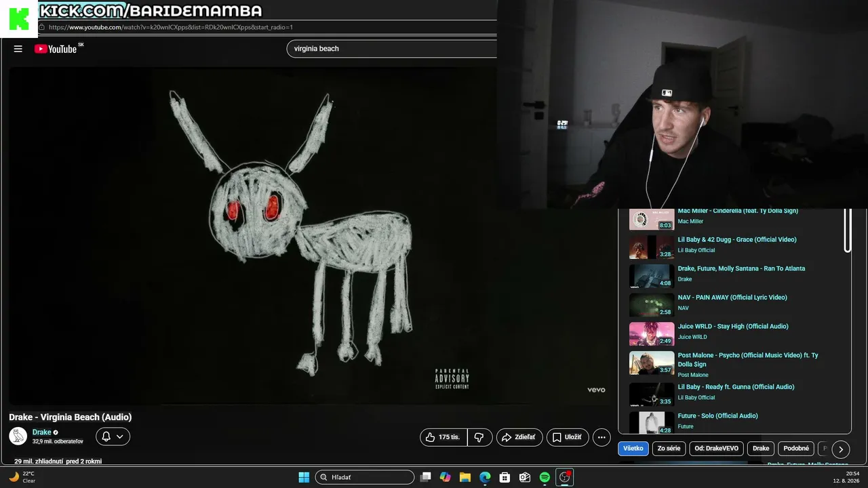Play Lil Baby - Ready ft. Gunna title
868x488 pixels.
click(736, 387)
